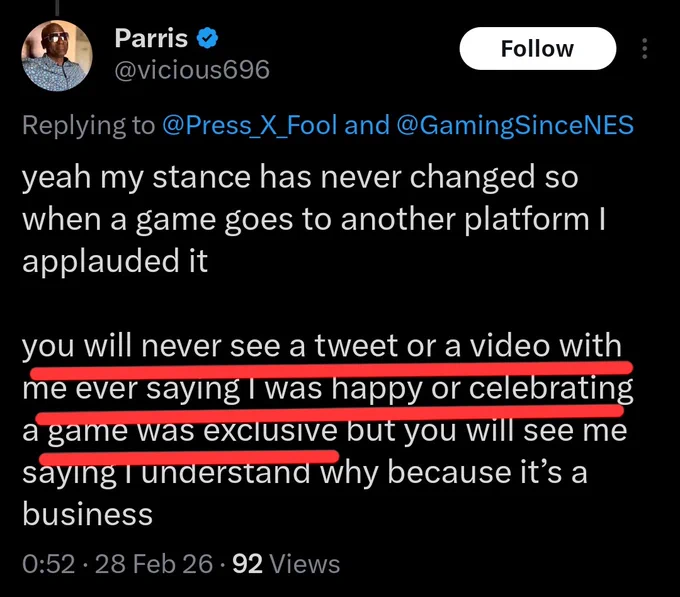The image size is (680, 597).
Task: Open the display name Parris
Action: pyautogui.click(x=151, y=38)
